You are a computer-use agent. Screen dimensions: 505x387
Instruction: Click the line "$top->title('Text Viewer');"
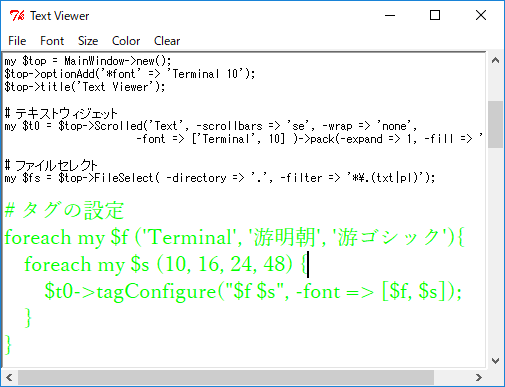point(85,87)
